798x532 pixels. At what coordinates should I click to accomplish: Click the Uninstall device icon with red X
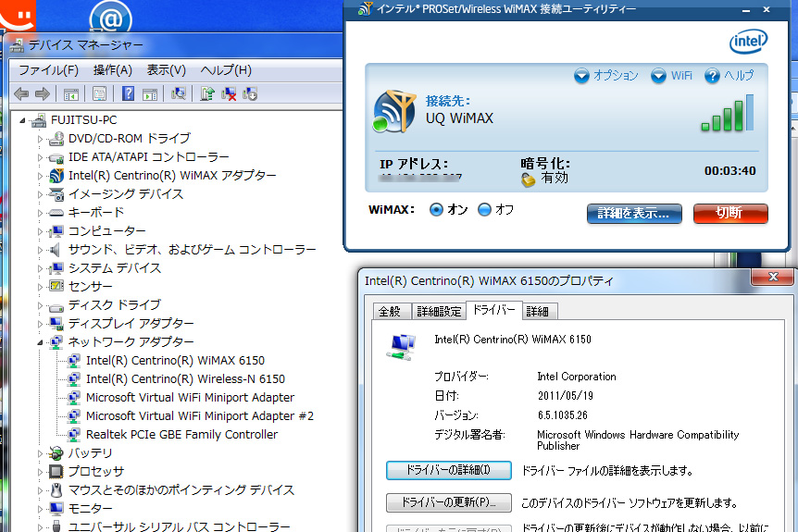tap(229, 93)
